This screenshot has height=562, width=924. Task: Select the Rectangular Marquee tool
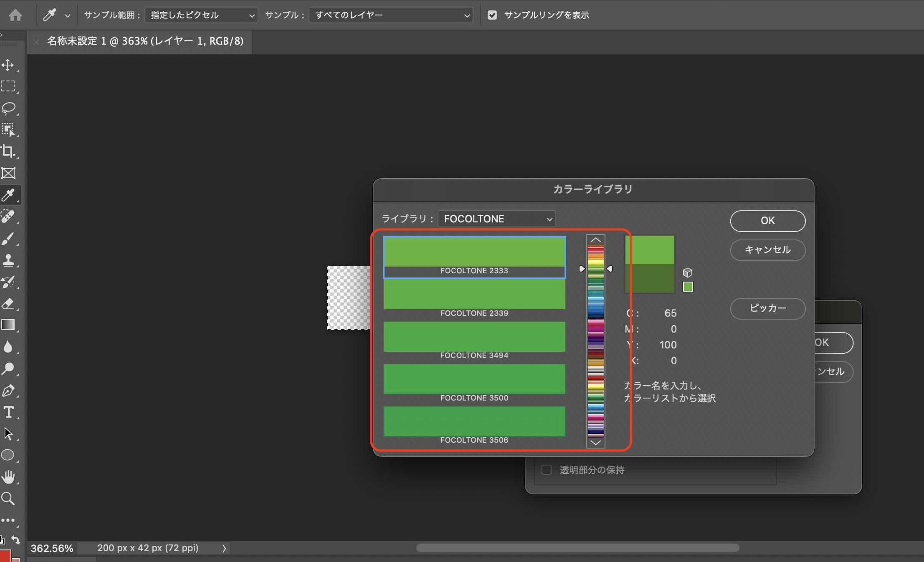coord(8,86)
